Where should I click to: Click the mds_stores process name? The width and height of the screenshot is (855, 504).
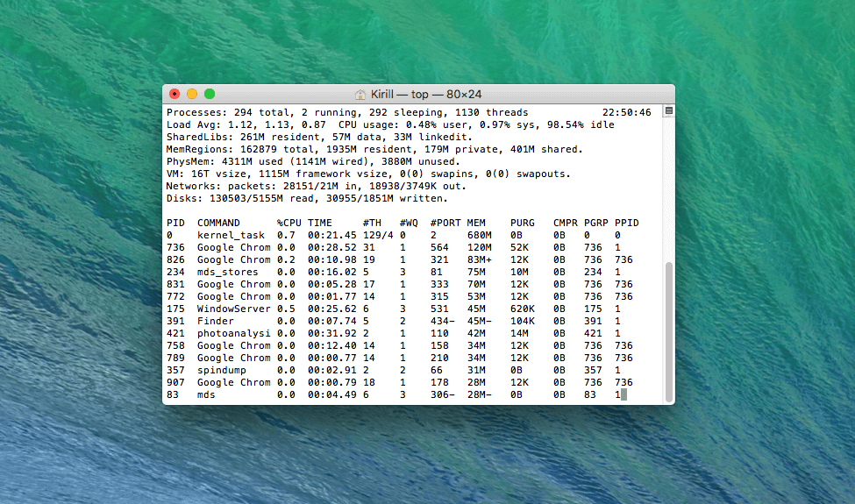(x=227, y=272)
